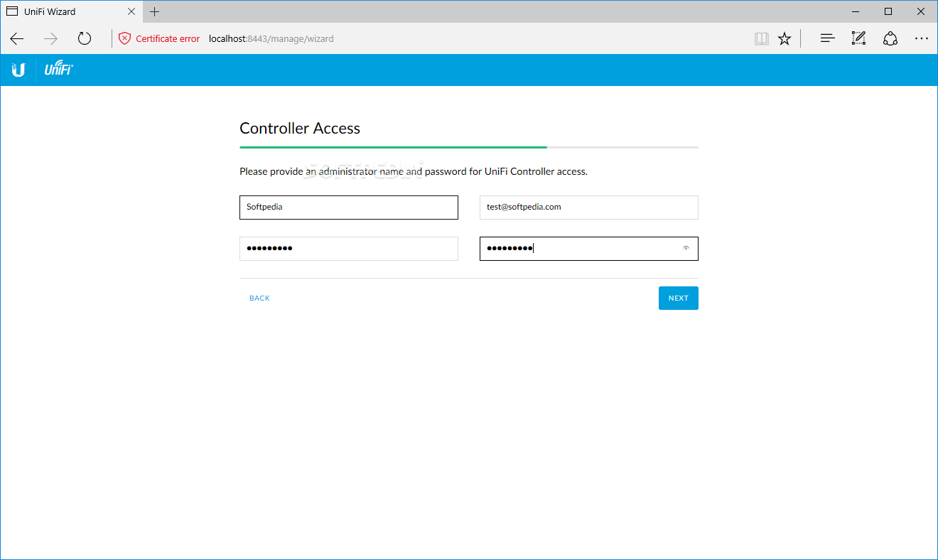
Task: Select the UniFi Wizard browser tab
Action: click(x=71, y=11)
